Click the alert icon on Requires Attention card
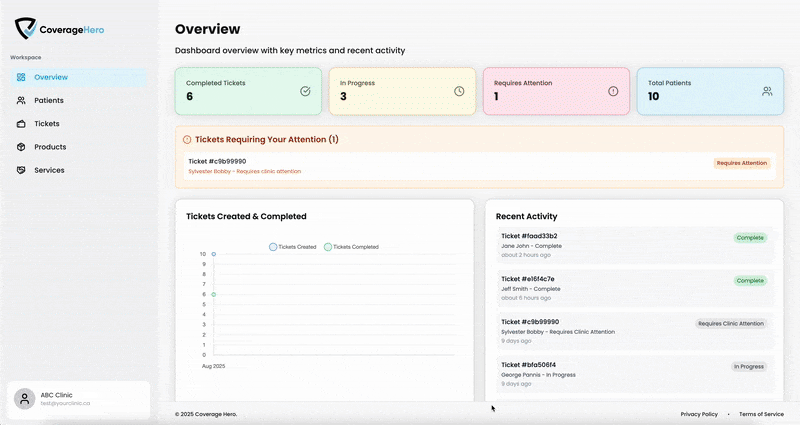Image resolution: width=800 pixels, height=425 pixels. [613, 91]
